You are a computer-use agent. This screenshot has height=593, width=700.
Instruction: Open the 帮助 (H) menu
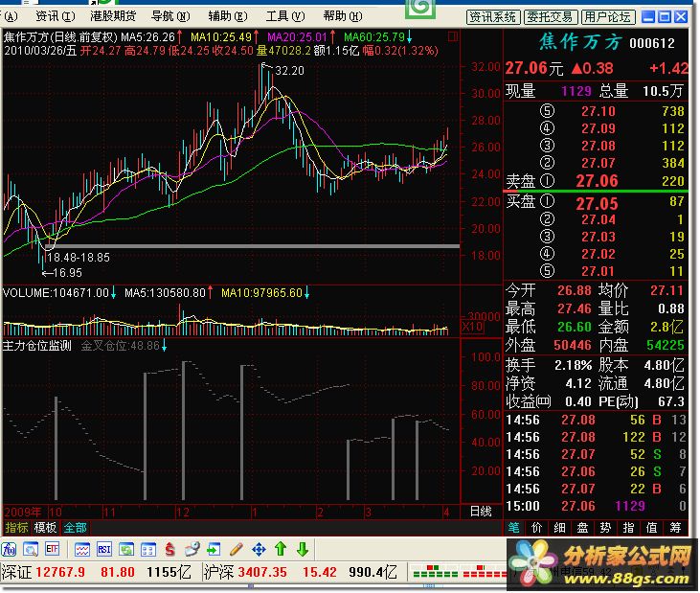point(343,16)
